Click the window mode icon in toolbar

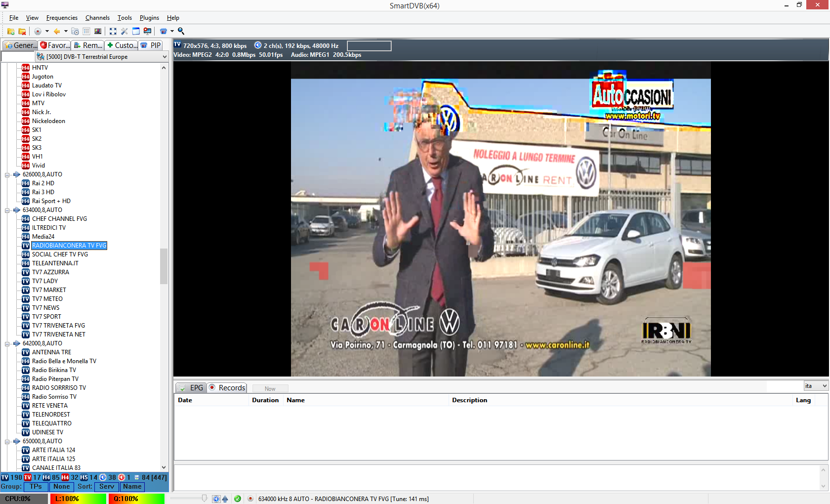click(136, 31)
